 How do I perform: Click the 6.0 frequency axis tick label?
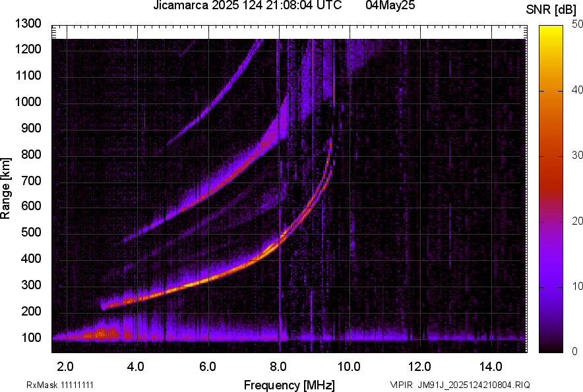[x=208, y=367]
